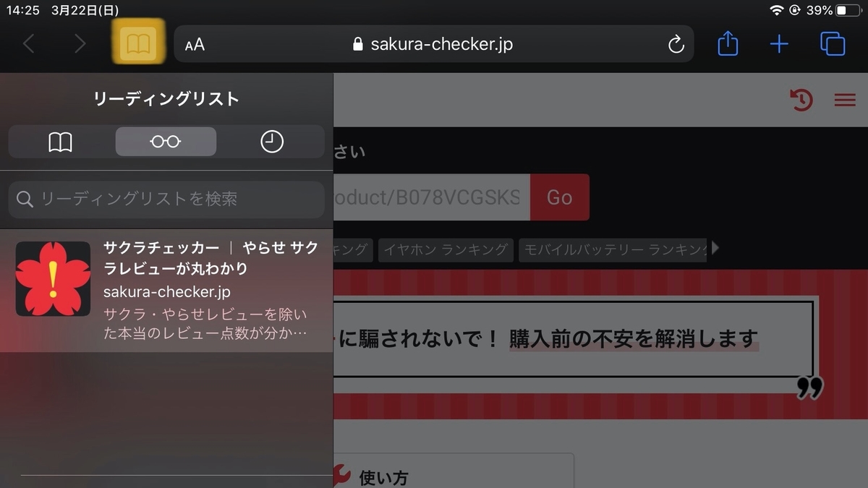This screenshot has width=868, height=488.
Task: Expand more ranking categories with the right arrow
Action: (715, 249)
